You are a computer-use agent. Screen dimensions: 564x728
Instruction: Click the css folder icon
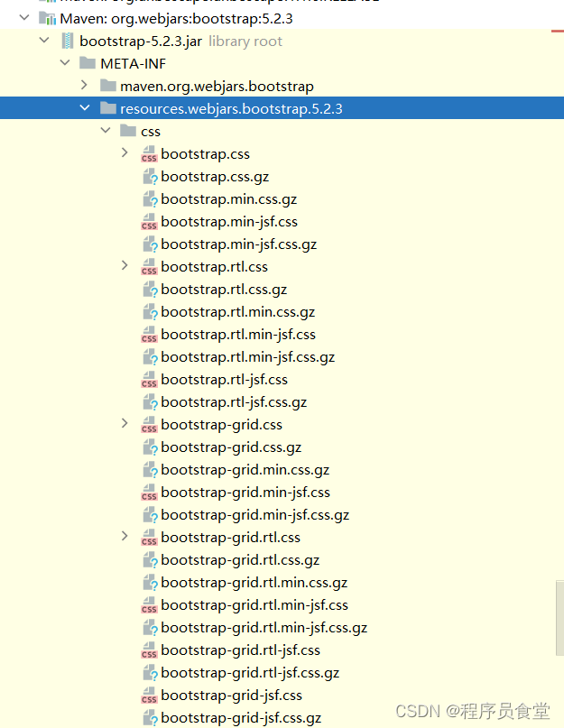pos(128,131)
